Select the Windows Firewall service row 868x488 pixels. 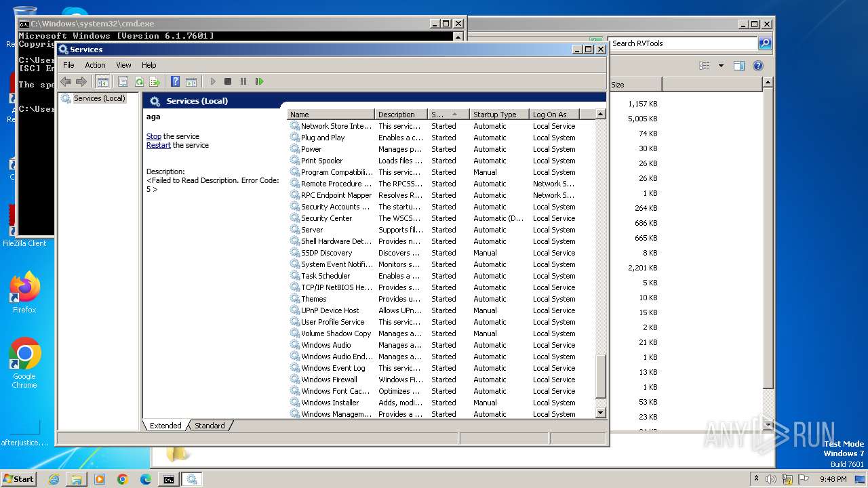click(441, 380)
